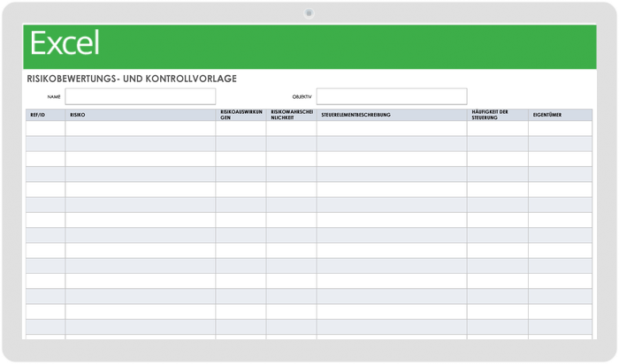Click the NAME label

pyautogui.click(x=54, y=97)
